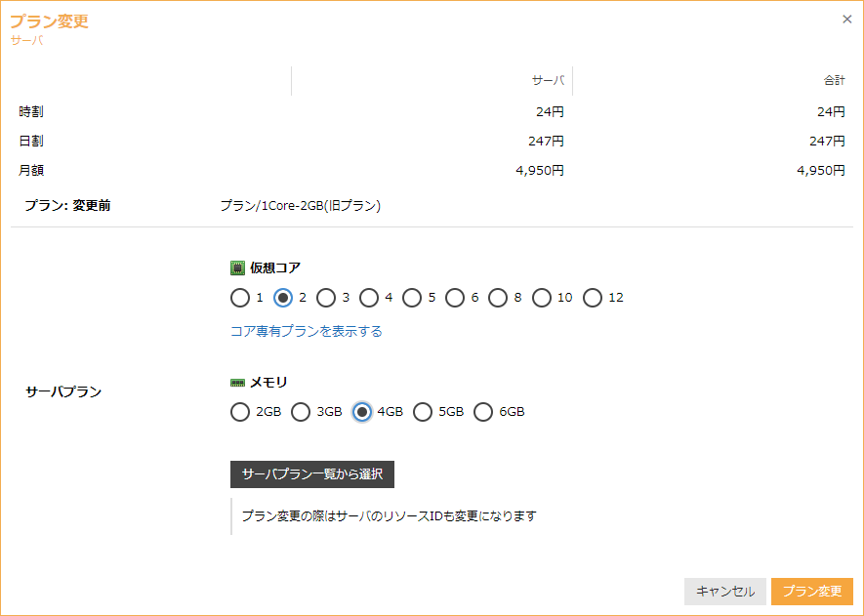Pick the 12 core radio button

(x=593, y=298)
